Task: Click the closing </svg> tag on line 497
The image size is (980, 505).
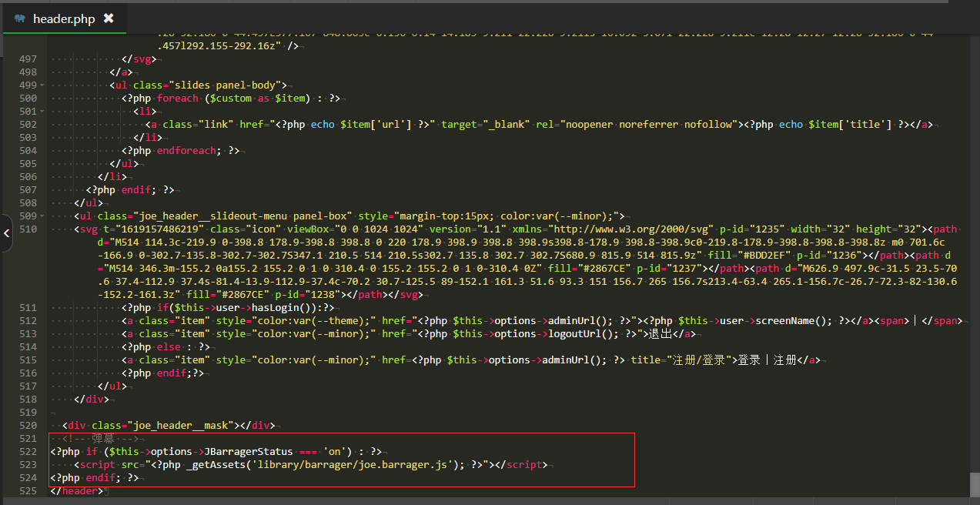Action: click(139, 59)
